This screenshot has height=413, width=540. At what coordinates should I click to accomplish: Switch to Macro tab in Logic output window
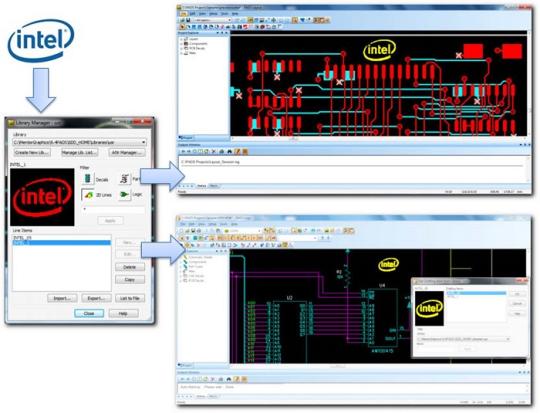click(214, 396)
